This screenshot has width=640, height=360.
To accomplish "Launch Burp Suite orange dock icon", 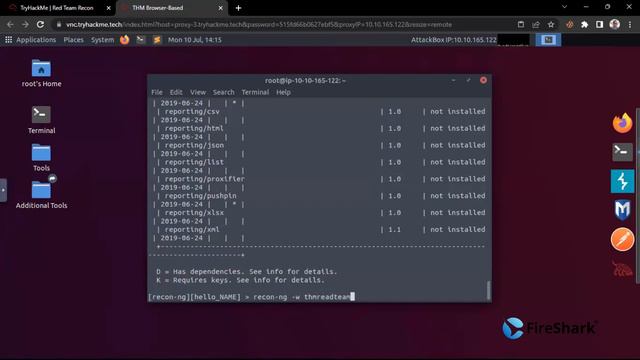I will click(622, 239).
